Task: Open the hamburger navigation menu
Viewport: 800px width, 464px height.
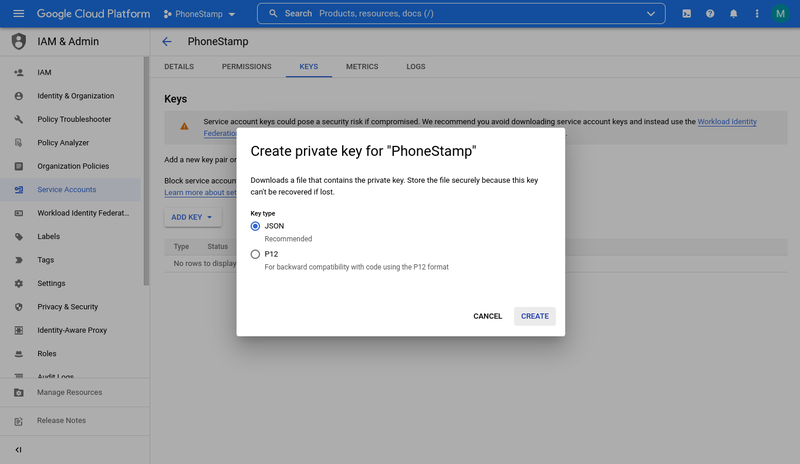Action: pos(18,14)
